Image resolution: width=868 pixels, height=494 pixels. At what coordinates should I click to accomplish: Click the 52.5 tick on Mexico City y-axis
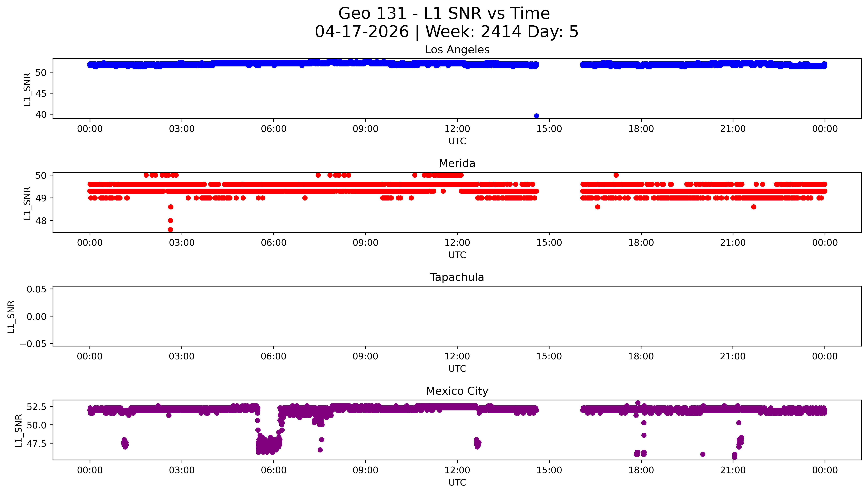pyautogui.click(x=36, y=407)
